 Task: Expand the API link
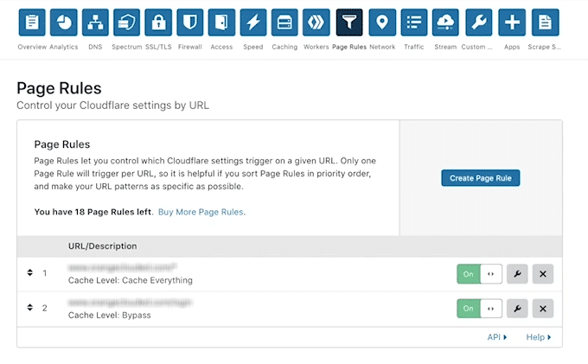pos(497,337)
